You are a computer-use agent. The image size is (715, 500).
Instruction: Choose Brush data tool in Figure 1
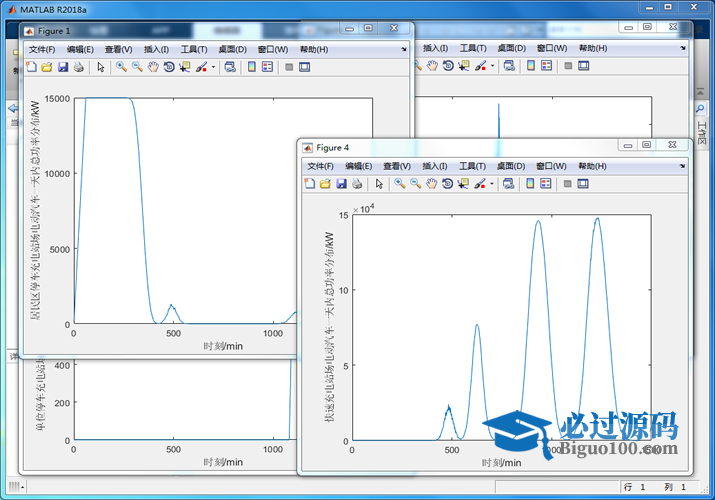click(202, 67)
